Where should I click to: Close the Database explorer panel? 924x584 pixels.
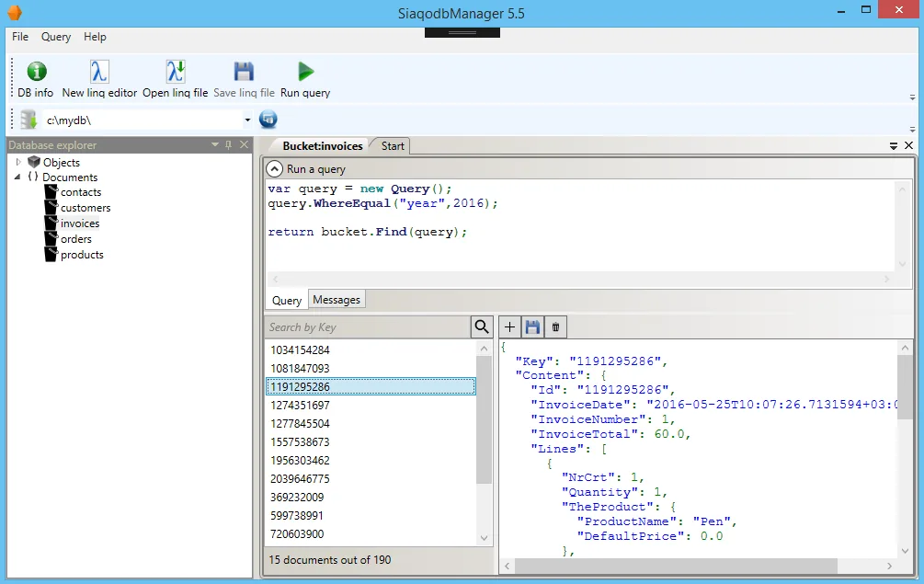[244, 145]
